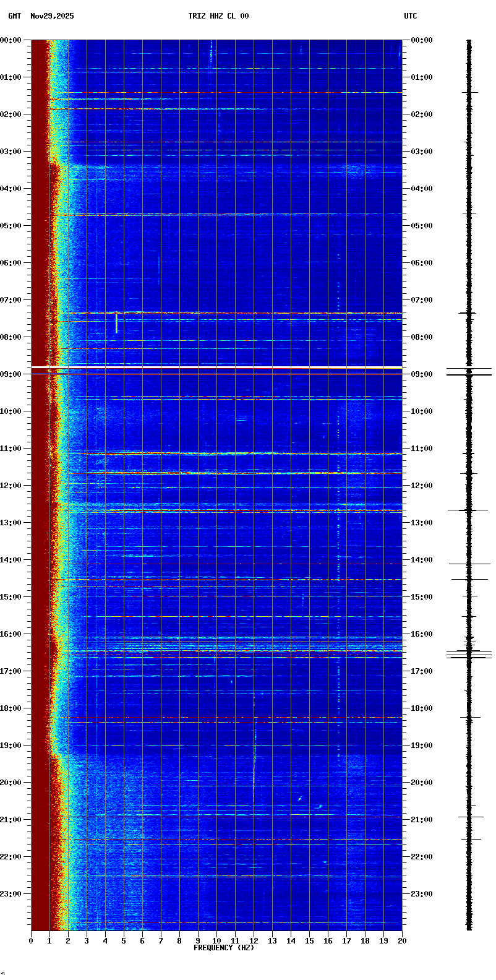Click the white data gap band before 09:00
Viewport: 496px width, 980px height.
(x=216, y=367)
